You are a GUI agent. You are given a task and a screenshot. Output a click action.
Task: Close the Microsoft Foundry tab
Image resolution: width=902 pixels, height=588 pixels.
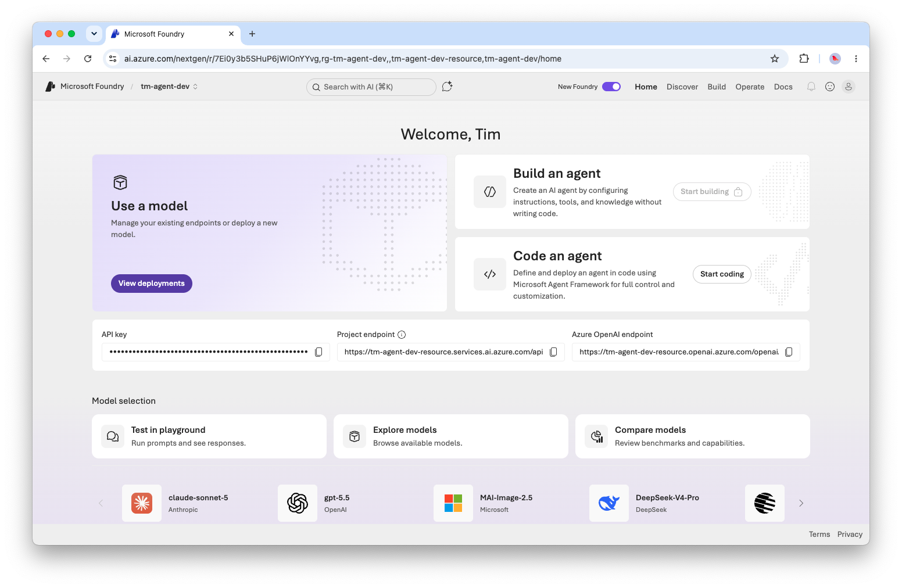pyautogui.click(x=231, y=34)
